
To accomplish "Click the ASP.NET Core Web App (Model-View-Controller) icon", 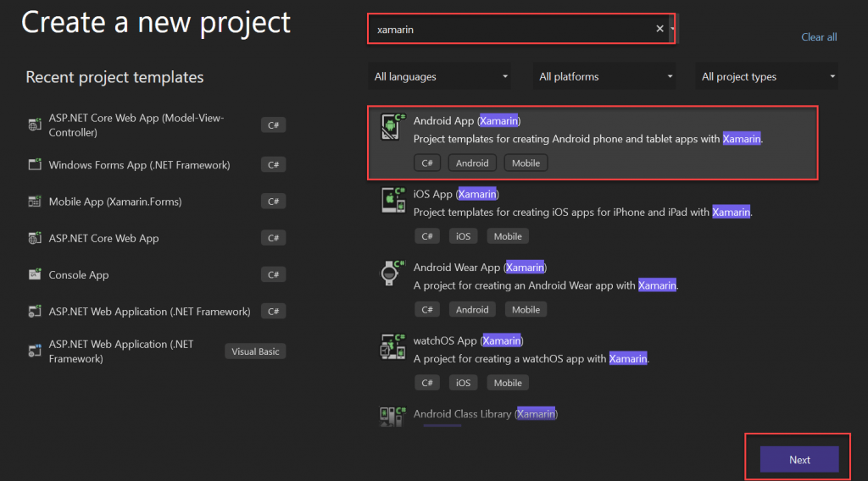I will [34, 125].
